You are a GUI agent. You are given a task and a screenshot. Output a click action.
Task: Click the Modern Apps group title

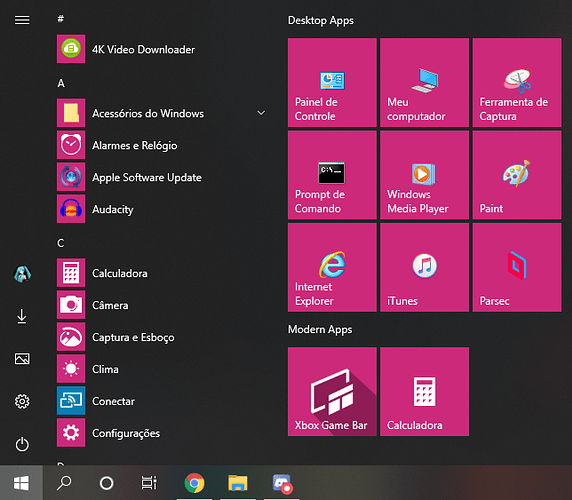point(320,329)
